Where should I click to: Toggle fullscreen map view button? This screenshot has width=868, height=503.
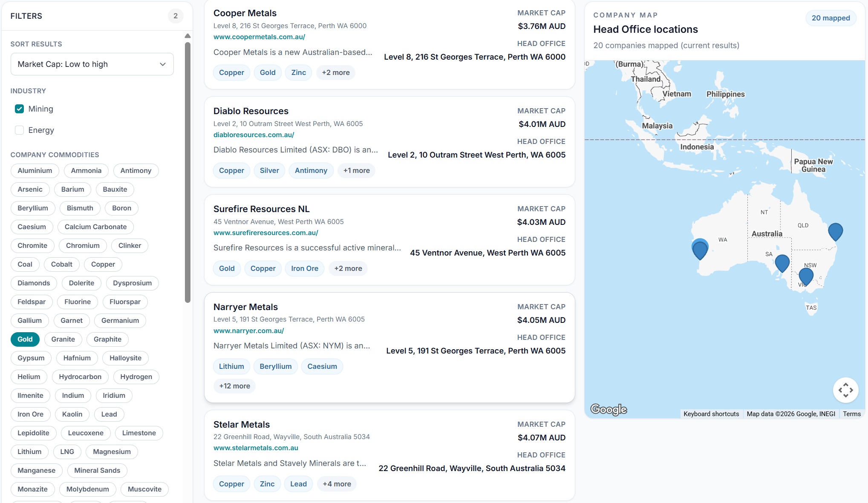pyautogui.click(x=845, y=390)
